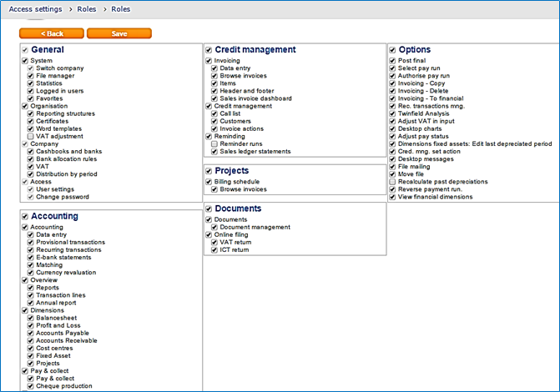Uncheck Invoicing - Copy checkbox
The height and width of the screenshot is (392, 560).
point(392,83)
